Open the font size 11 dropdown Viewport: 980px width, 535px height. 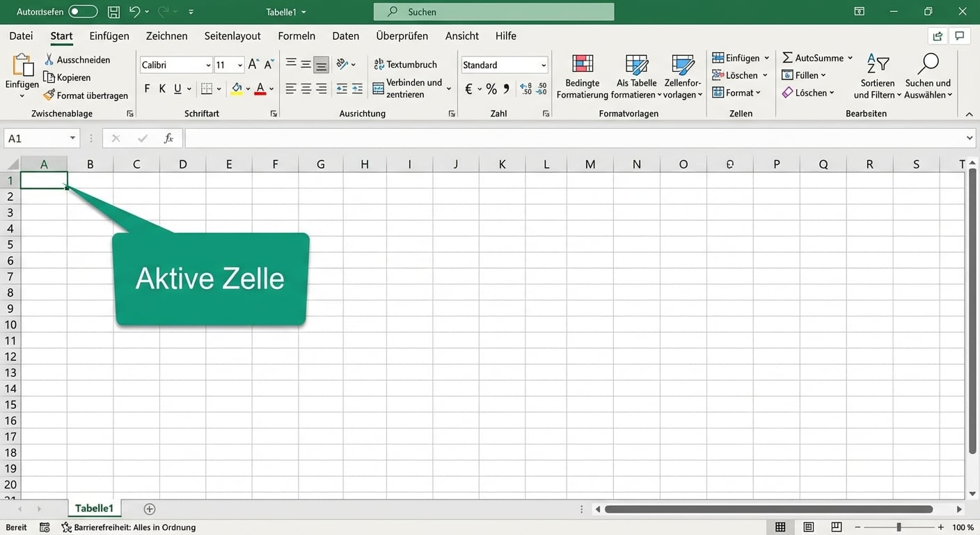[x=240, y=65]
